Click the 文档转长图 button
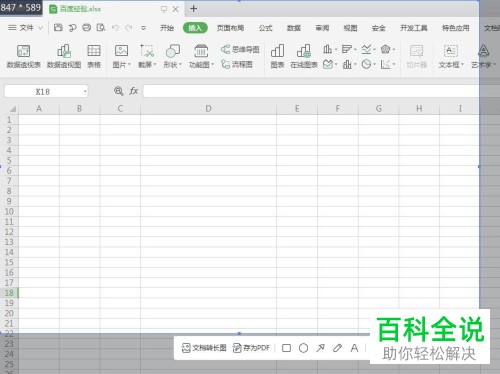This screenshot has width=500, height=374. tap(204, 348)
